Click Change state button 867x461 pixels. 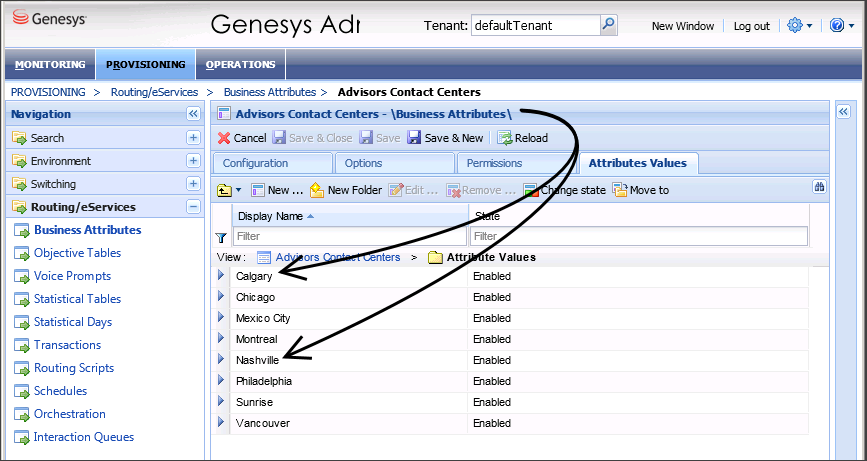pyautogui.click(x=565, y=190)
